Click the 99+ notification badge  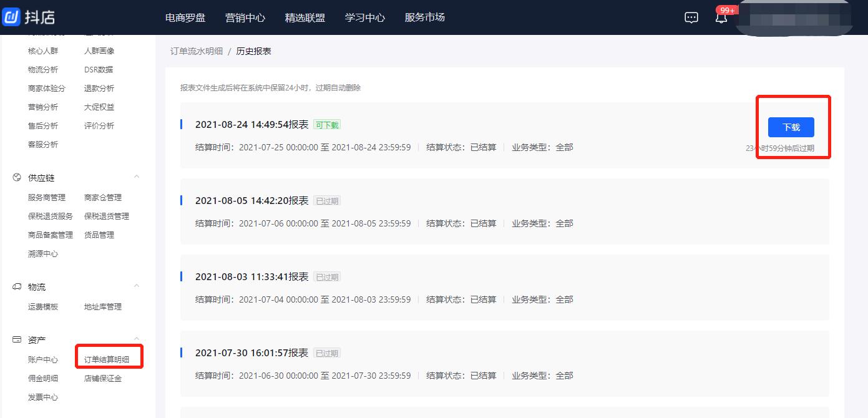tap(727, 10)
